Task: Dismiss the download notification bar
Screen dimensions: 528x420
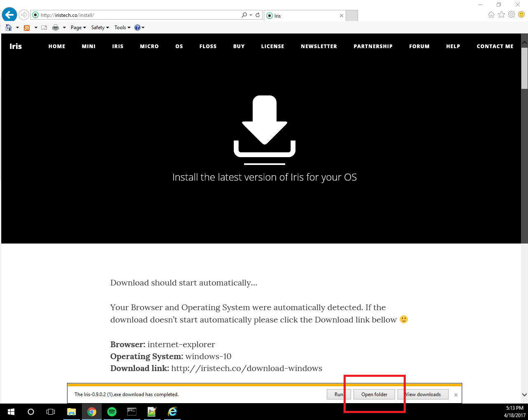Action: (456, 395)
